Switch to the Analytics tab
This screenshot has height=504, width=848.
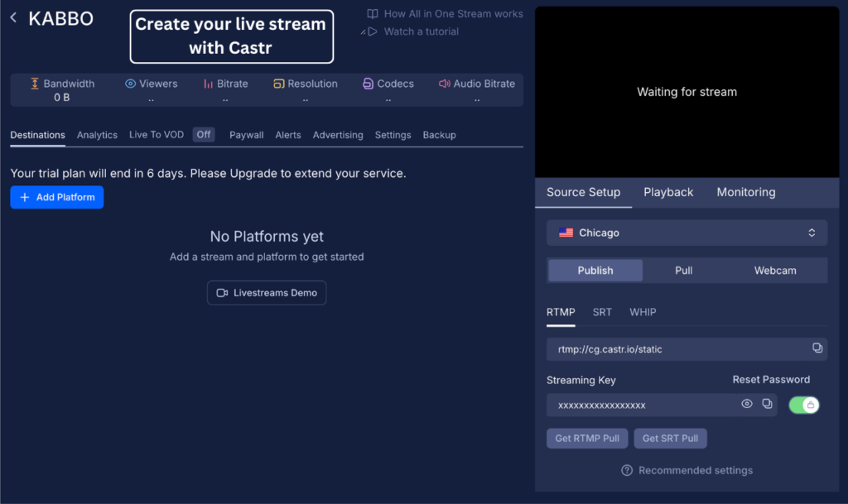click(97, 135)
